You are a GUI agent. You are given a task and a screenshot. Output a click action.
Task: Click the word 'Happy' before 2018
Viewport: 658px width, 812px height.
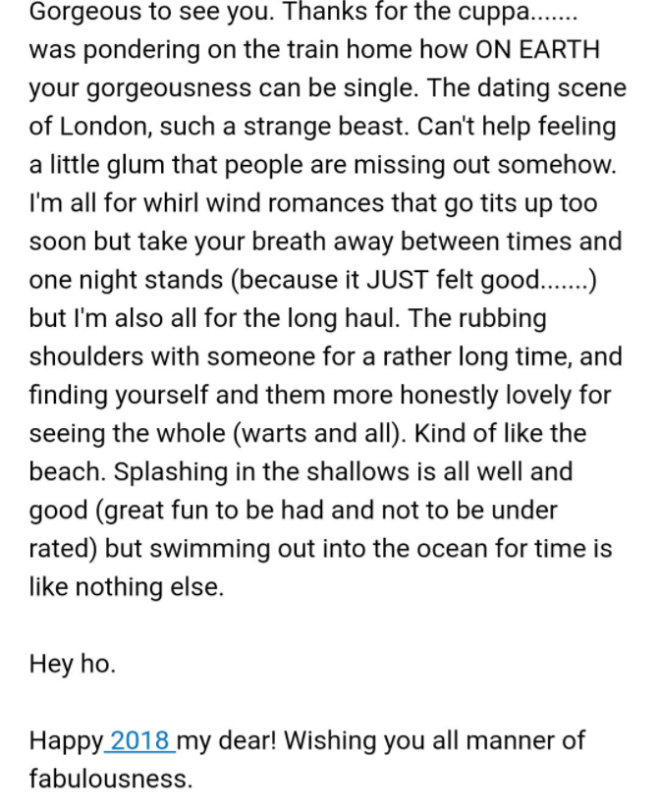67,741
